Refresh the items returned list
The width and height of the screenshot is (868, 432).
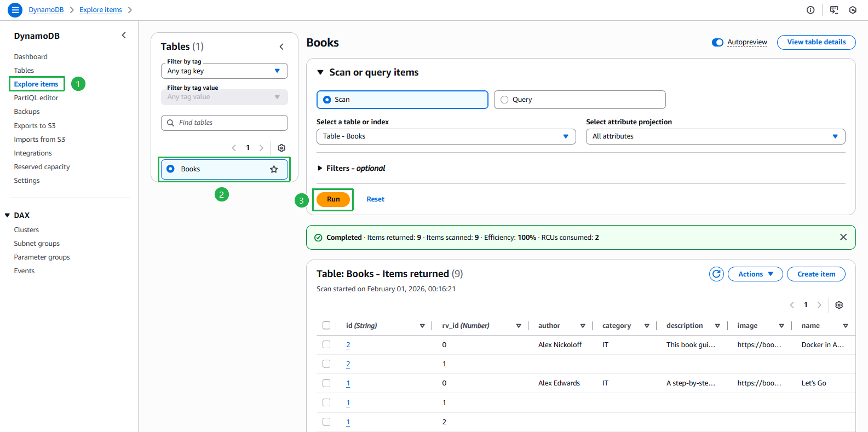click(716, 274)
